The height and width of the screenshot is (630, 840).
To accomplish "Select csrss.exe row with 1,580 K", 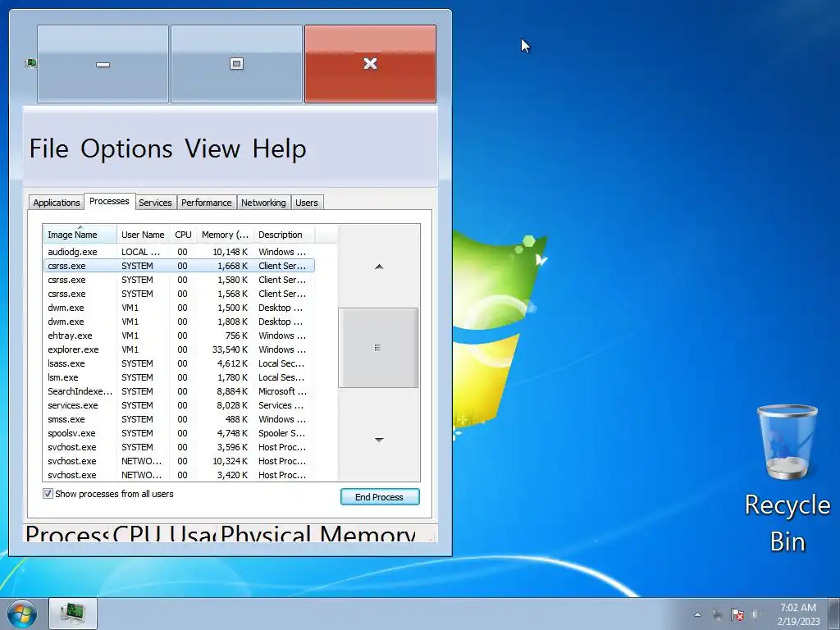I will [x=179, y=280].
